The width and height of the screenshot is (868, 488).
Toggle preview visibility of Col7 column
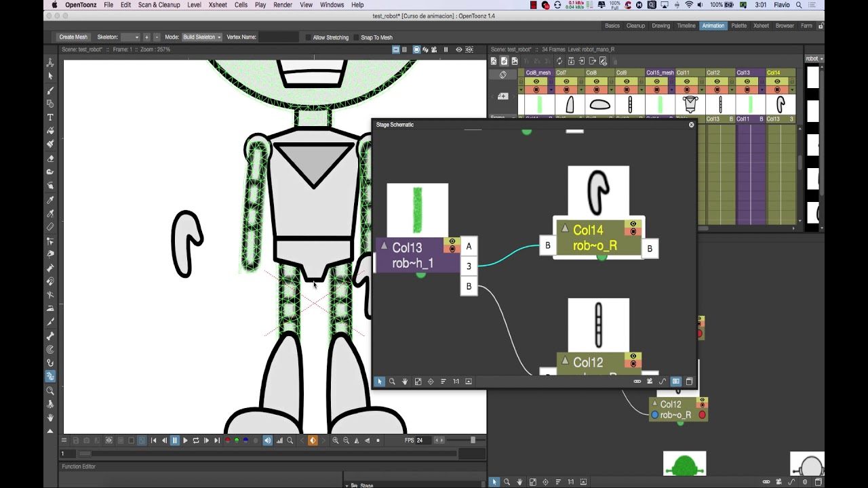(566, 81)
